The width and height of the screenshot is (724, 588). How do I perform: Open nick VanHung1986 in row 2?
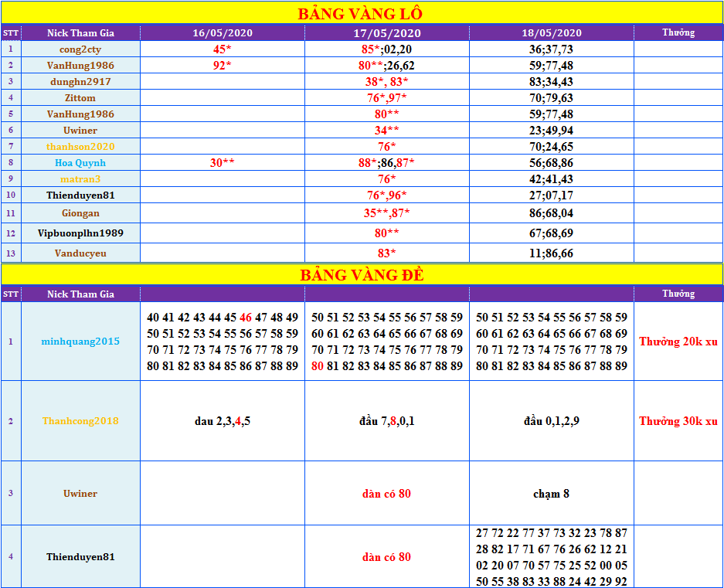[x=80, y=65]
